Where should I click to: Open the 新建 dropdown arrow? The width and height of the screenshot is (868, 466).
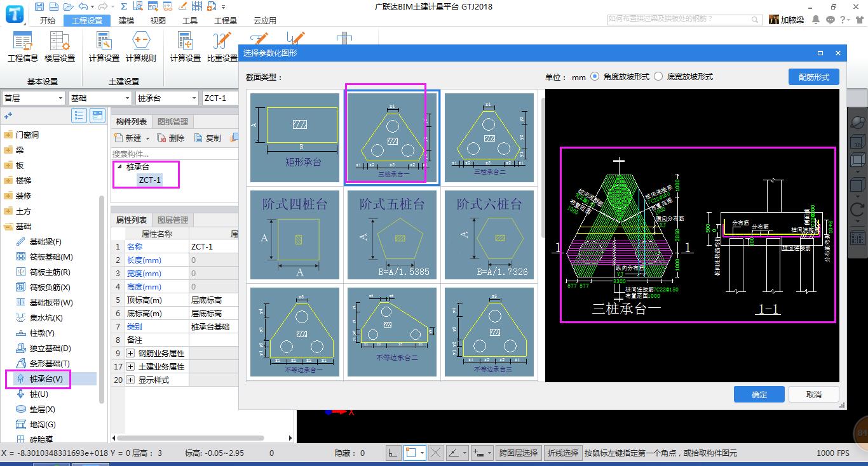point(148,138)
